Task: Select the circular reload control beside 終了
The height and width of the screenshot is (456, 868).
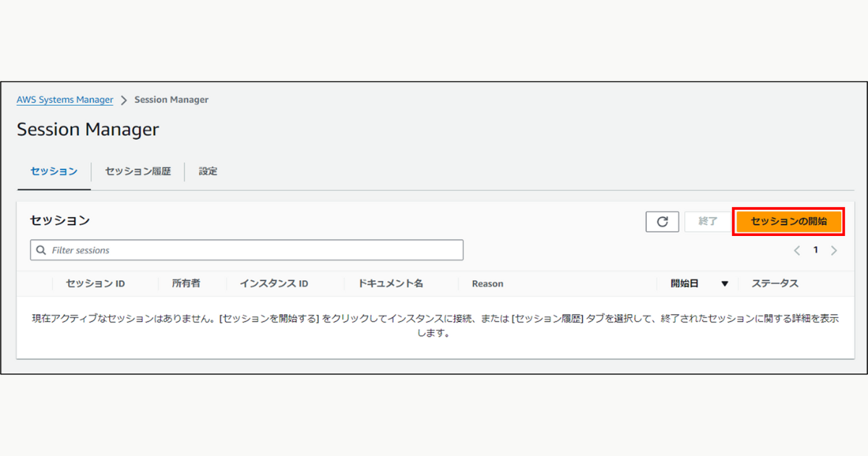Action: pos(662,221)
